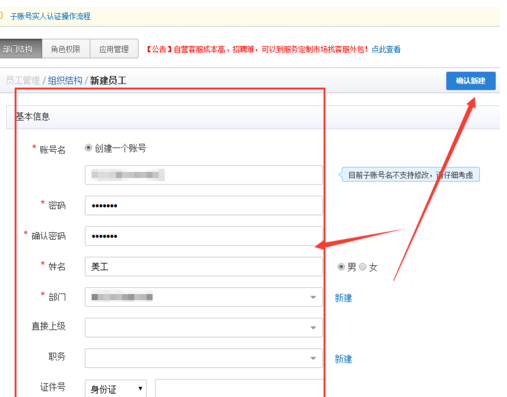Select 男 gender radio

point(341,267)
